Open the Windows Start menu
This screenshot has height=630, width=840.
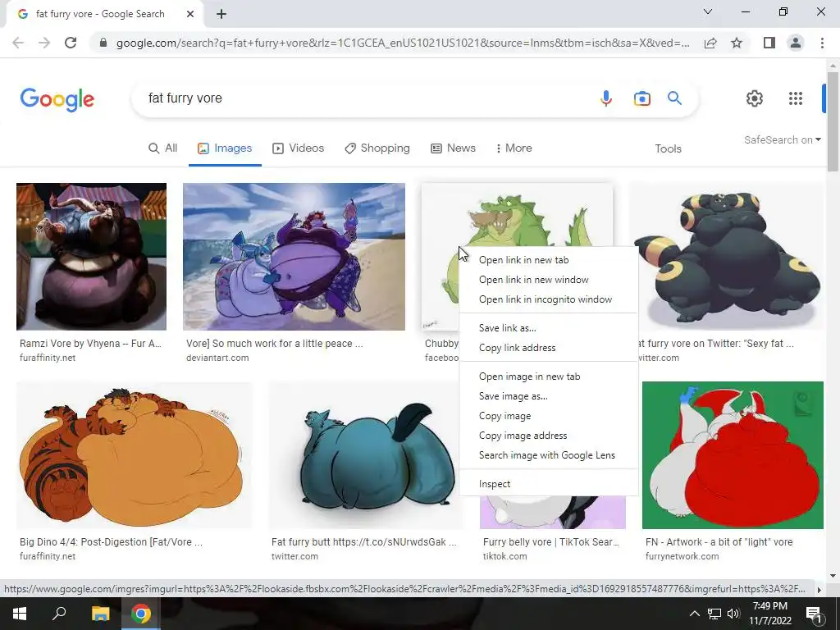[x=20, y=614]
